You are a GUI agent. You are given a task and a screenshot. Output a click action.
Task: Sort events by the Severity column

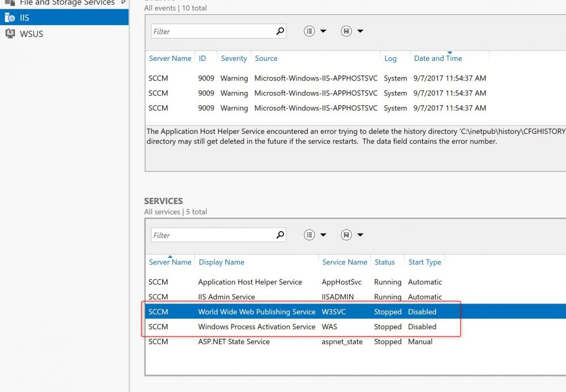pyautogui.click(x=234, y=58)
